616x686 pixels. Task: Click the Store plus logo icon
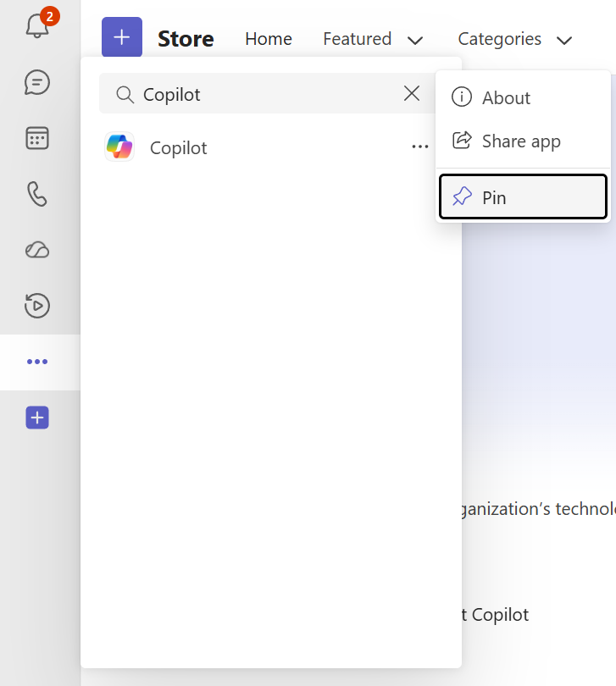click(122, 37)
